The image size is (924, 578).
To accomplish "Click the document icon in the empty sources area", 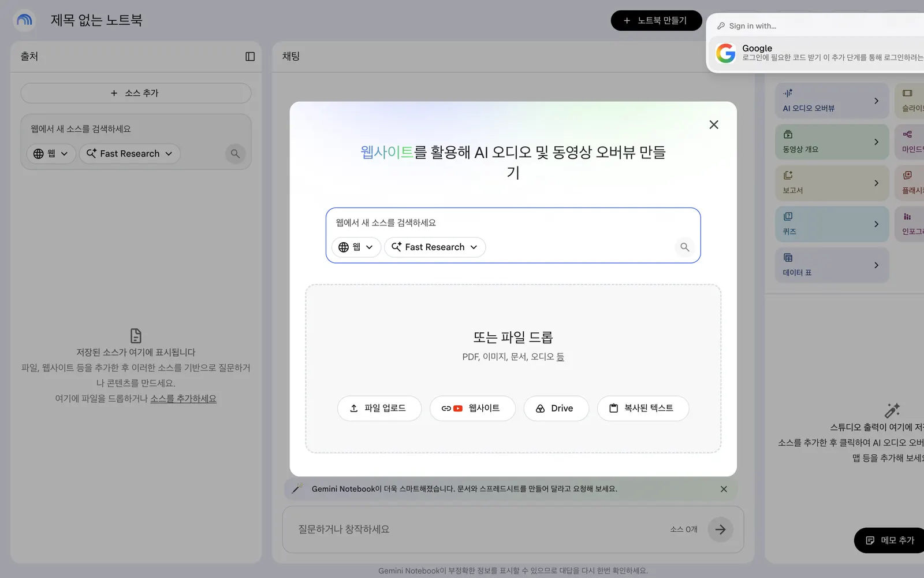I will [136, 336].
